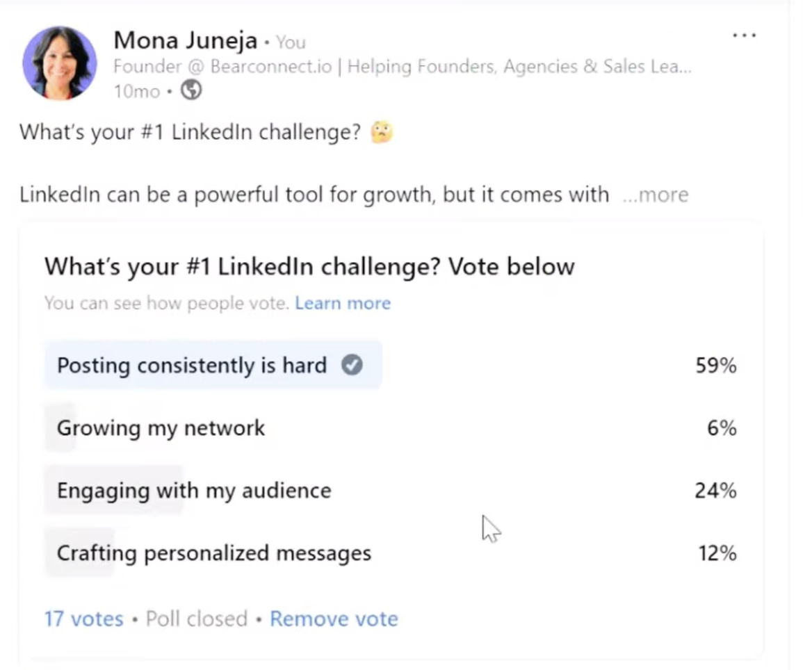Pick the "Crafting personalized messages" poll option

click(214, 553)
